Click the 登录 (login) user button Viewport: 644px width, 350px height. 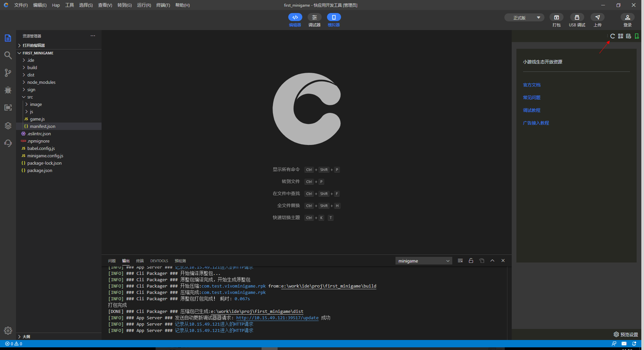click(628, 20)
